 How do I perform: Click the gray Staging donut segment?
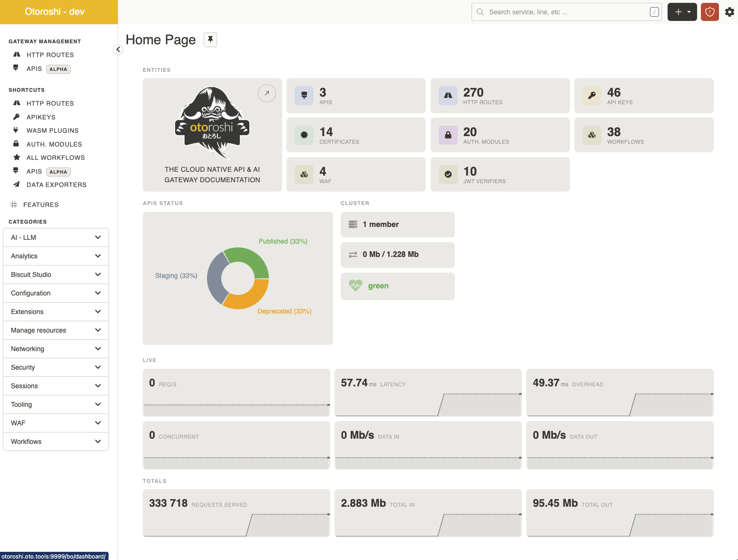215,278
